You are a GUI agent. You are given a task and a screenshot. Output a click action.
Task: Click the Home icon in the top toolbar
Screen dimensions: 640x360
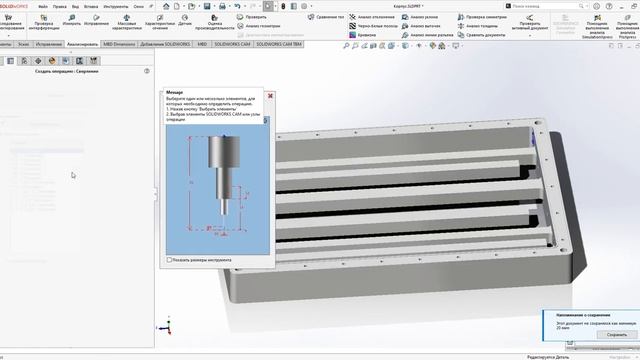(166, 6)
